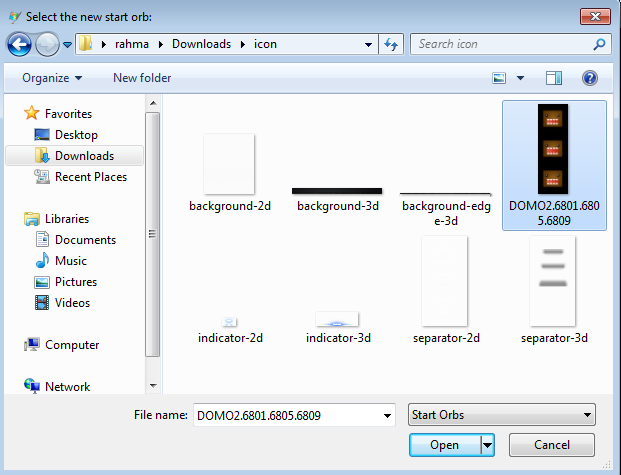Open the Open button split dropdown arrow

click(x=488, y=445)
